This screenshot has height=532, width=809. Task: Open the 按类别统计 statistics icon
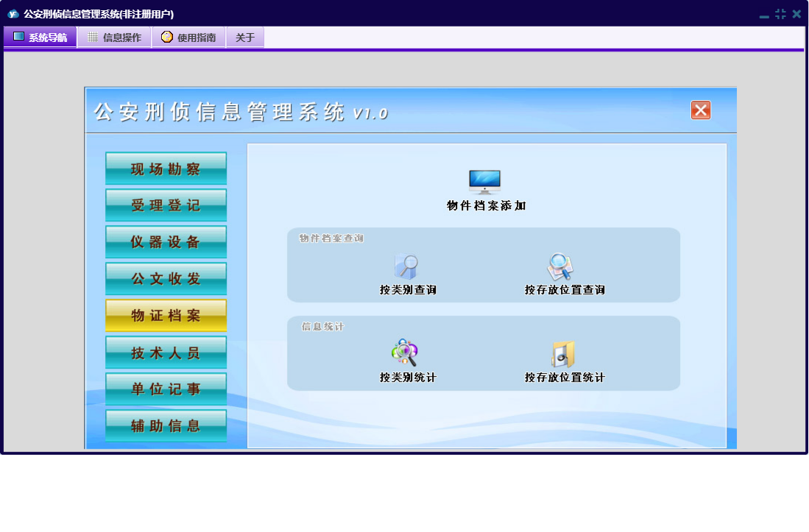(x=405, y=353)
